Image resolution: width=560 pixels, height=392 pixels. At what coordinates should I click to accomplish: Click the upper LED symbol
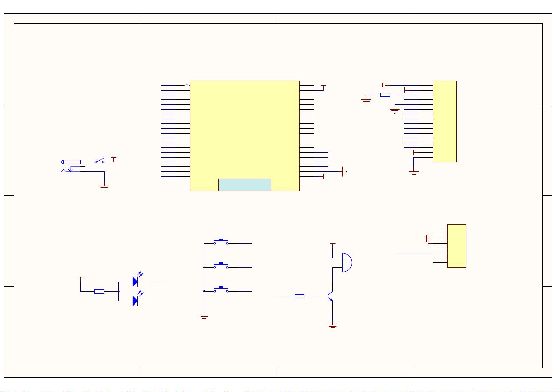pyautogui.click(x=135, y=282)
